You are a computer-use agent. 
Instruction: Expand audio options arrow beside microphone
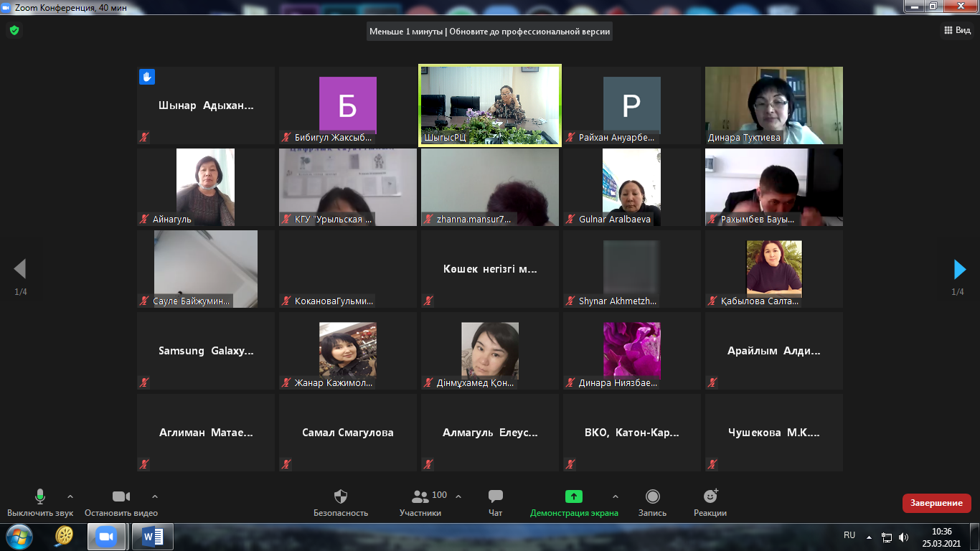point(70,496)
